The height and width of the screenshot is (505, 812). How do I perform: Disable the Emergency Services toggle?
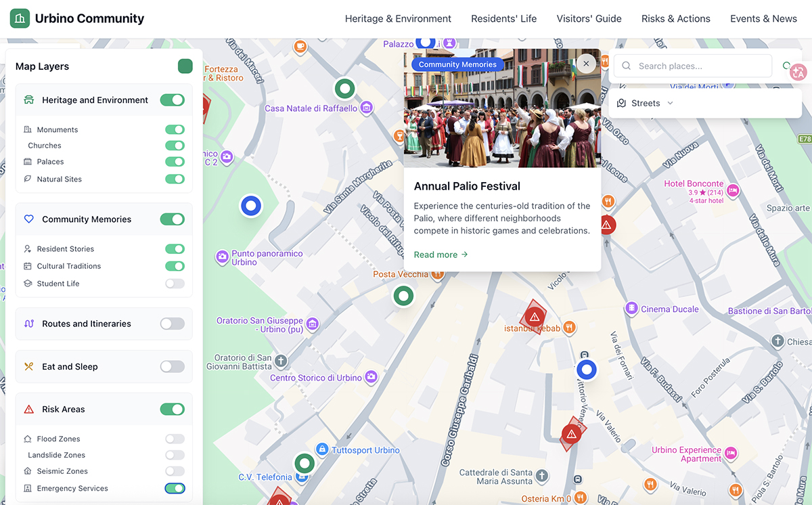coord(175,488)
